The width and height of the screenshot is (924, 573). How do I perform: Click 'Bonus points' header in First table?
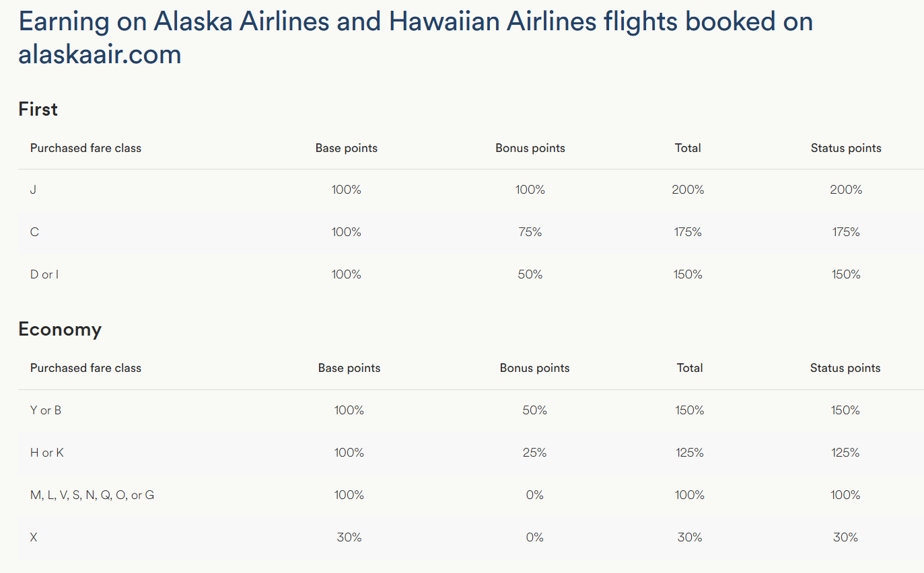point(530,148)
